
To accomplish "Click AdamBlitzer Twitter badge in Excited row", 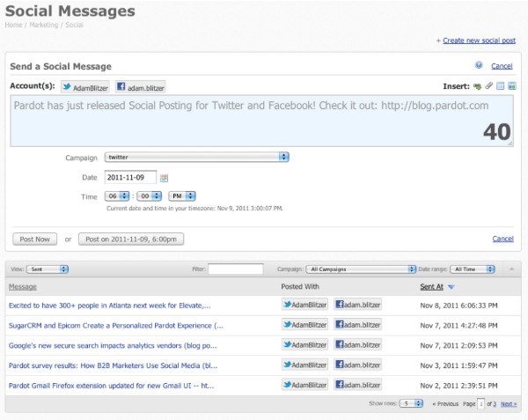I will [x=304, y=305].
